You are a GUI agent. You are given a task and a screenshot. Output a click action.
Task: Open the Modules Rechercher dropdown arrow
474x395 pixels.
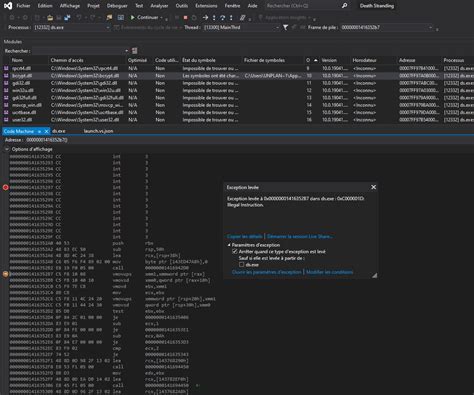[127, 51]
